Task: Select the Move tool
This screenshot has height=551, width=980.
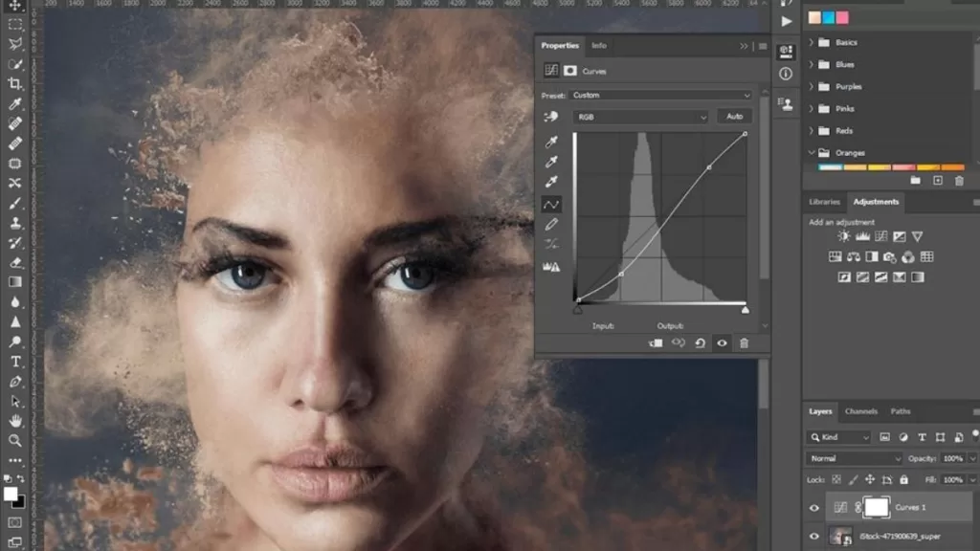Action: tap(15, 6)
